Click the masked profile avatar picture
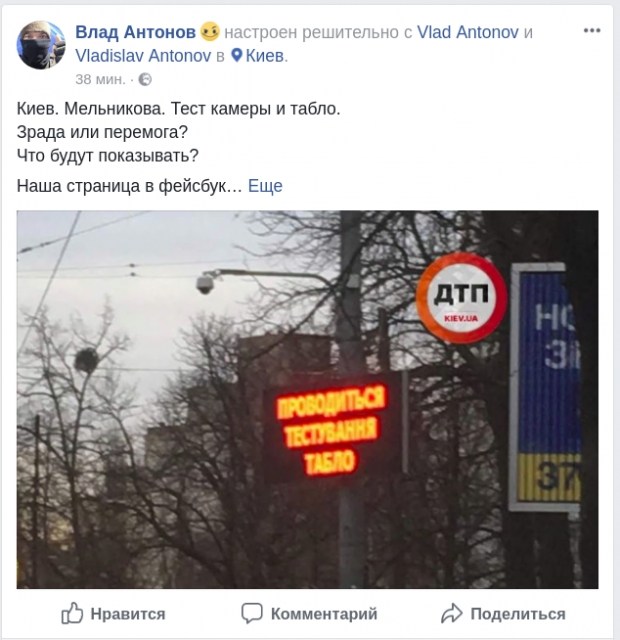620x640 pixels. (x=41, y=45)
